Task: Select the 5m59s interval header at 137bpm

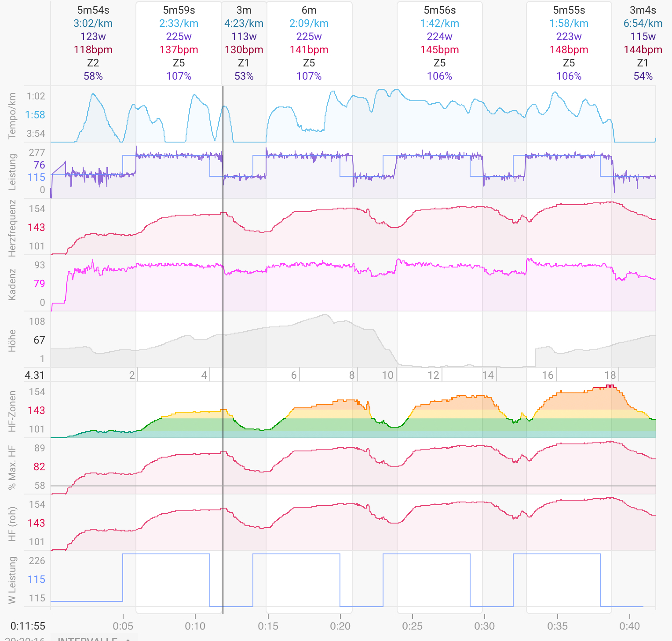Action: (179, 43)
